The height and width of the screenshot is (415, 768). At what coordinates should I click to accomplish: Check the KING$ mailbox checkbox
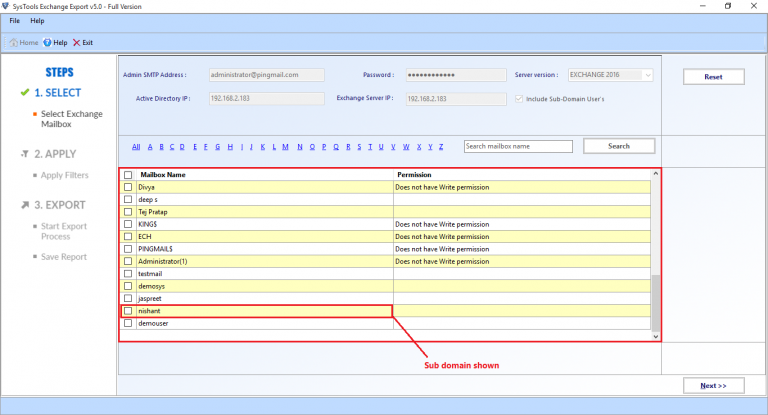click(x=128, y=224)
